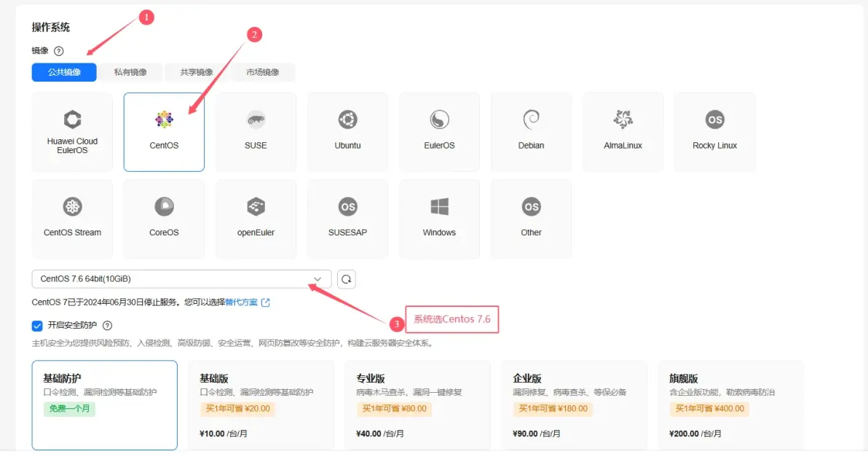The height and width of the screenshot is (454, 868).
Task: Uncheck the 开启安全防护 checkbox
Action: [x=37, y=326]
